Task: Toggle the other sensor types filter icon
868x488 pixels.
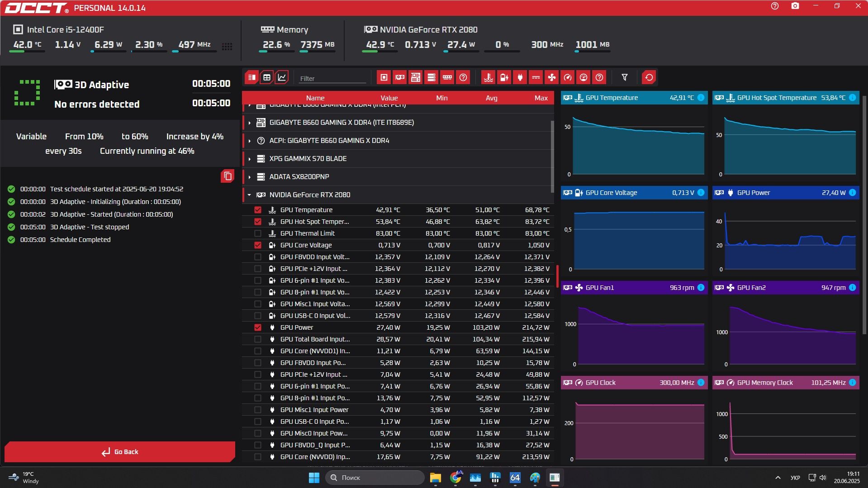Action: coord(599,77)
